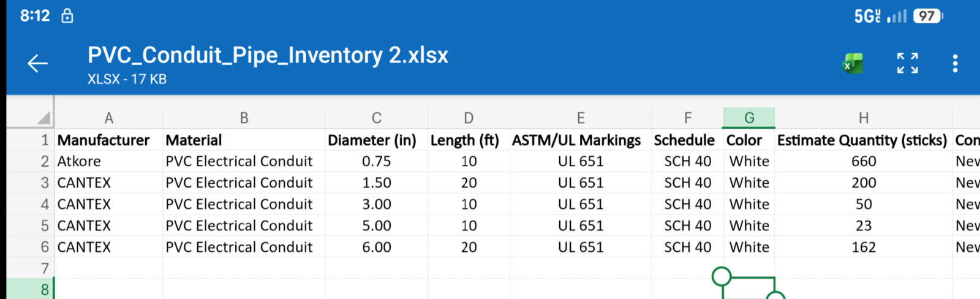Tap the selection handle circle below Schedule column
This screenshot has width=980, height=299.
pyautogui.click(x=722, y=276)
